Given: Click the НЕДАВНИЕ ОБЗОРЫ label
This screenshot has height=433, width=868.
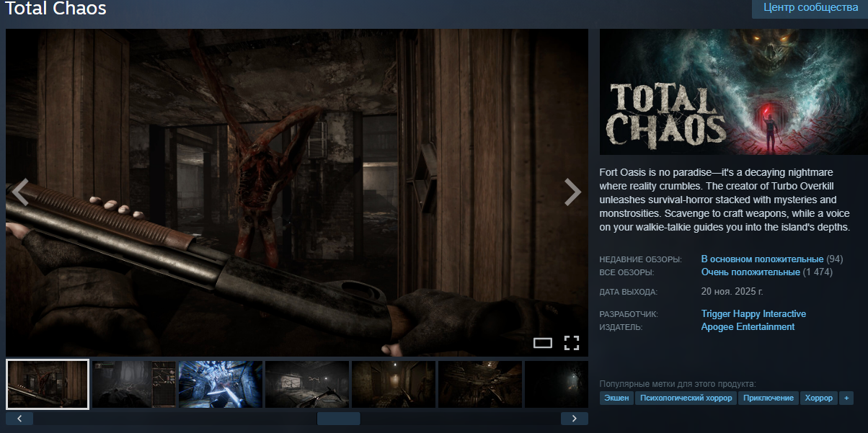Looking at the screenshot, I should point(640,259).
